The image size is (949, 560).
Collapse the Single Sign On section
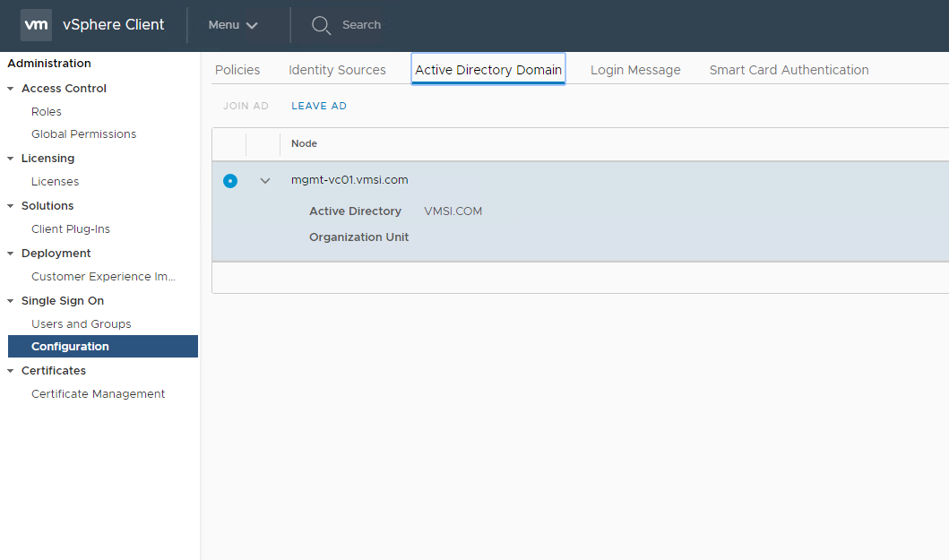[x=11, y=301]
